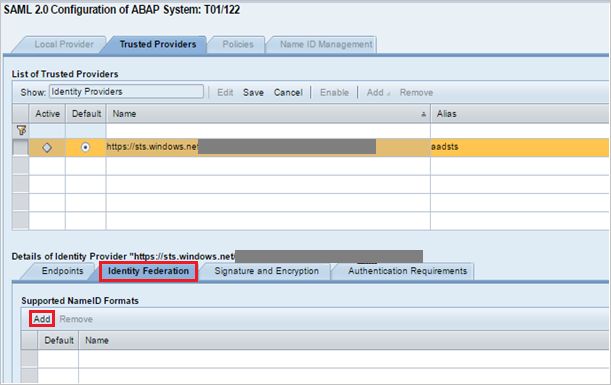611x385 pixels.
Task: Select the row selector for sts.windows.net provider
Action: (x=21, y=148)
